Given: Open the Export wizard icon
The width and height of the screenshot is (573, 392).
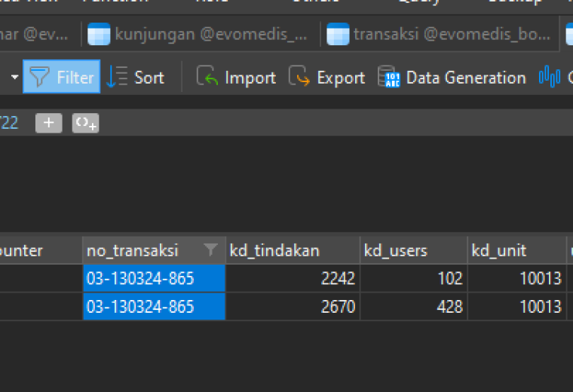Looking at the screenshot, I should coord(299,75).
